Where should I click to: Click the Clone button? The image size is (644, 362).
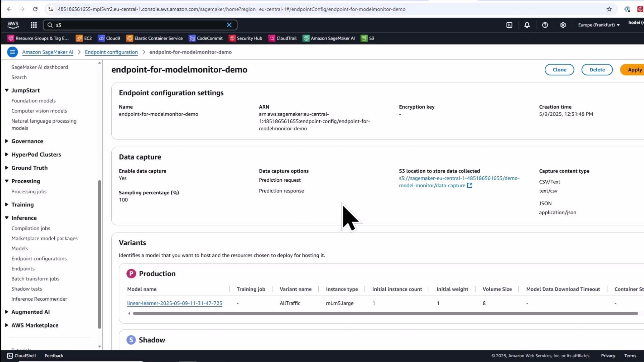click(x=559, y=70)
